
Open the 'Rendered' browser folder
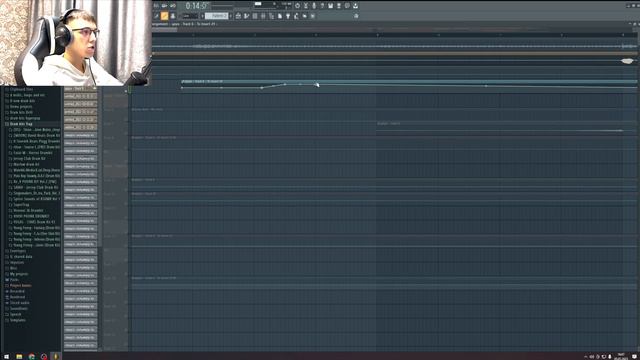[17, 297]
